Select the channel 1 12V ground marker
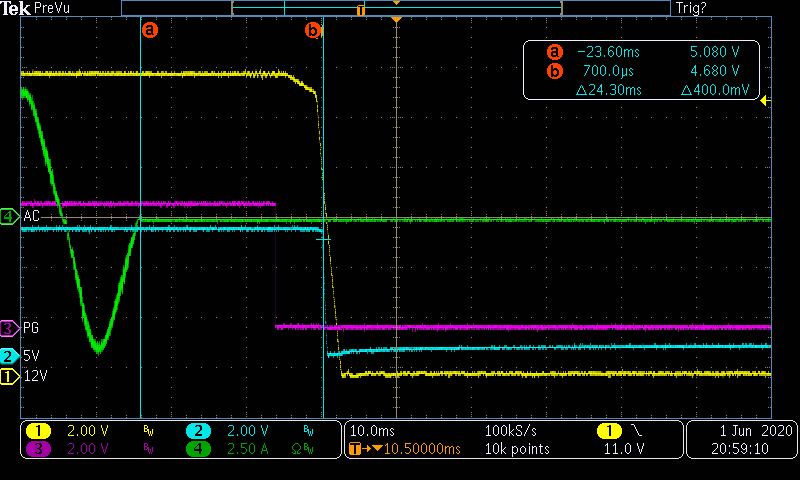The width and height of the screenshot is (800, 480). pos(9,376)
